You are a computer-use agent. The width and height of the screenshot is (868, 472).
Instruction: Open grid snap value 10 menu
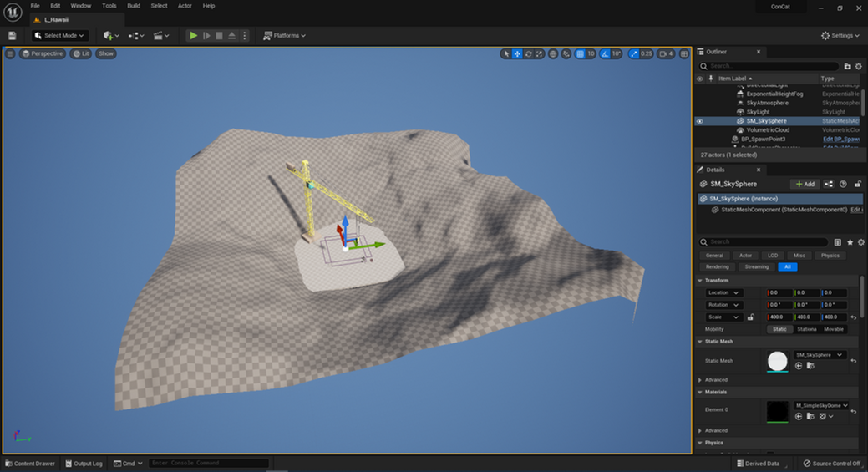591,53
